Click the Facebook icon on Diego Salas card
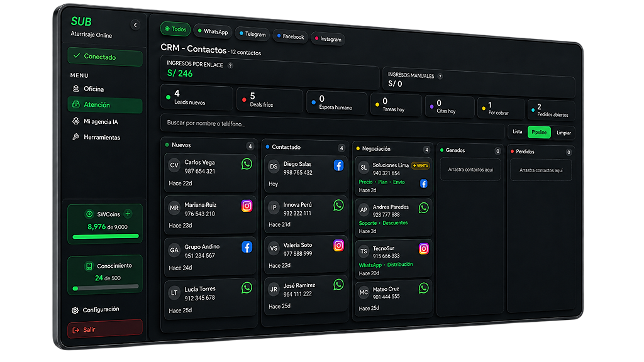This screenshot has width=644, height=362. tap(338, 165)
